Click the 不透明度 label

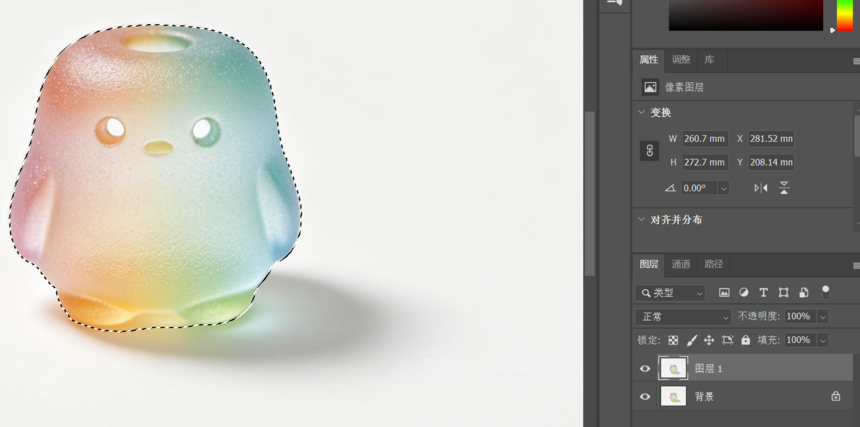click(x=760, y=317)
